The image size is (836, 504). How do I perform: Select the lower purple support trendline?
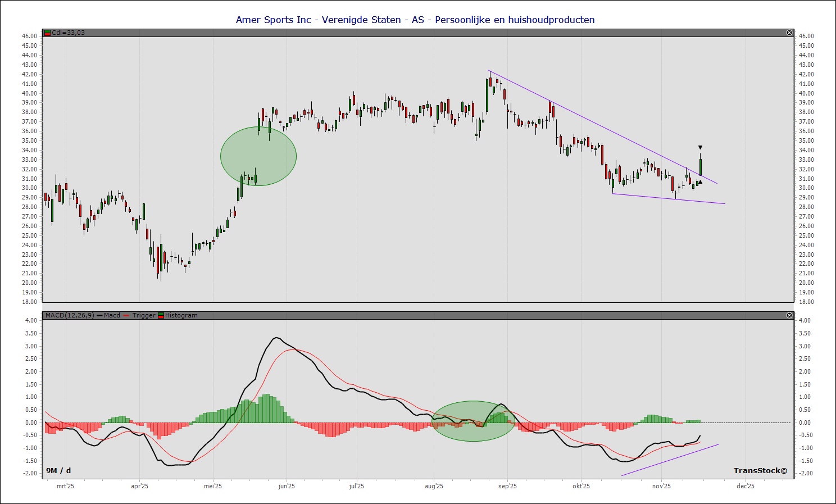pos(669,198)
